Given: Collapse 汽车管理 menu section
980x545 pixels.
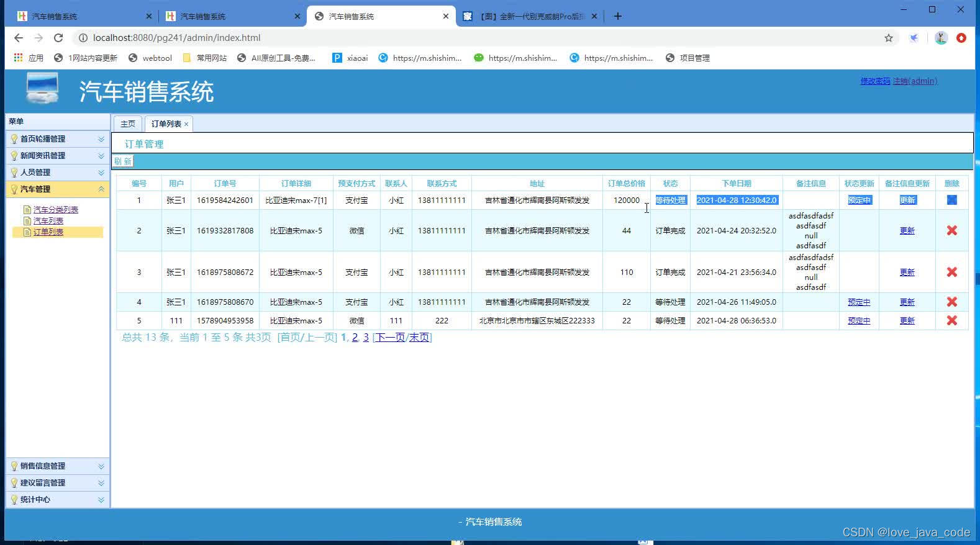Looking at the screenshot, I should coord(57,189).
